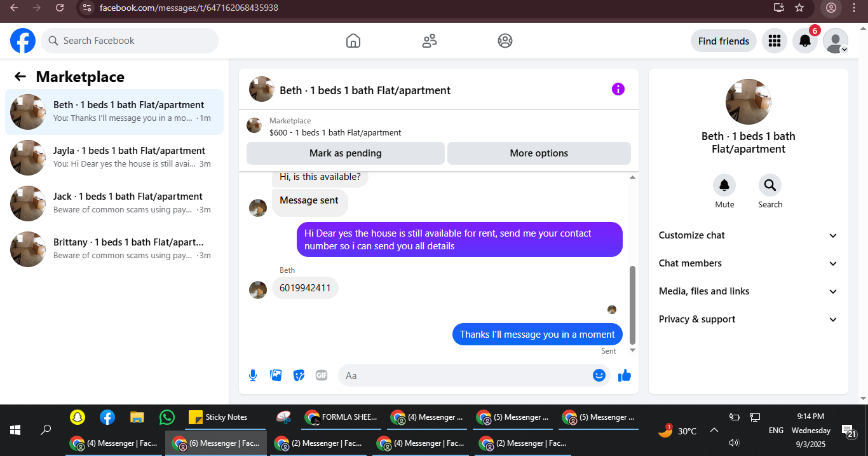Bookmark this page with the star icon
Screen dimensions: 868x456
pos(799,8)
